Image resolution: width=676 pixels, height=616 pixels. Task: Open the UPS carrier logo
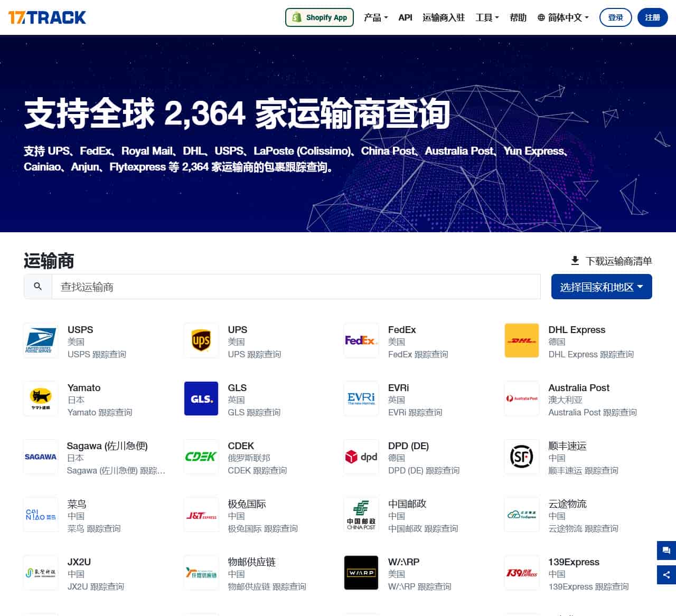201,340
